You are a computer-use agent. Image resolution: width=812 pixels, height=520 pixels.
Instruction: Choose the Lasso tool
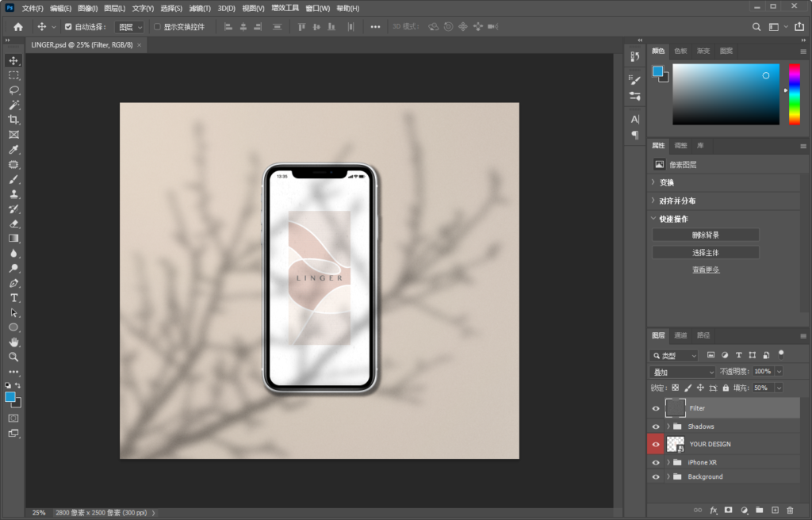[13, 90]
